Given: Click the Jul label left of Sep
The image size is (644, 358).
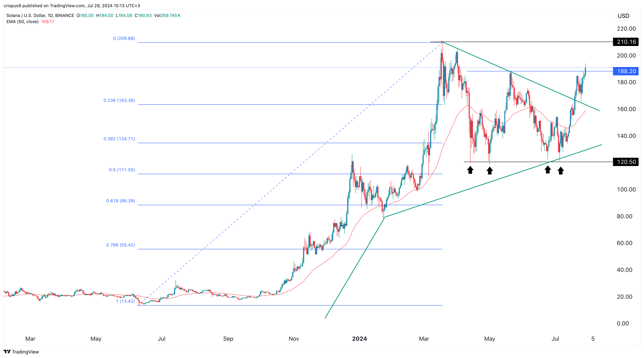Looking at the screenshot, I should point(161,339).
